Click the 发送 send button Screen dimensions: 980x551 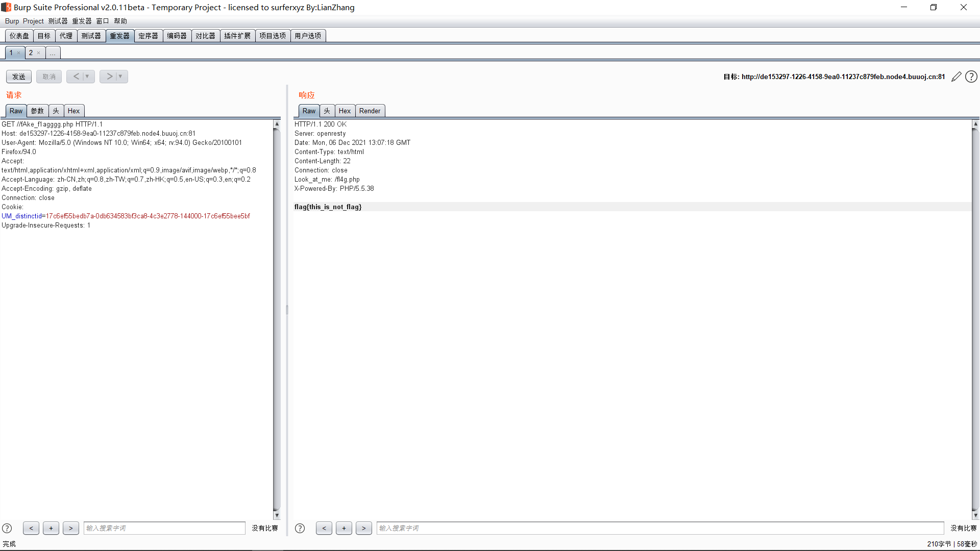coord(19,77)
